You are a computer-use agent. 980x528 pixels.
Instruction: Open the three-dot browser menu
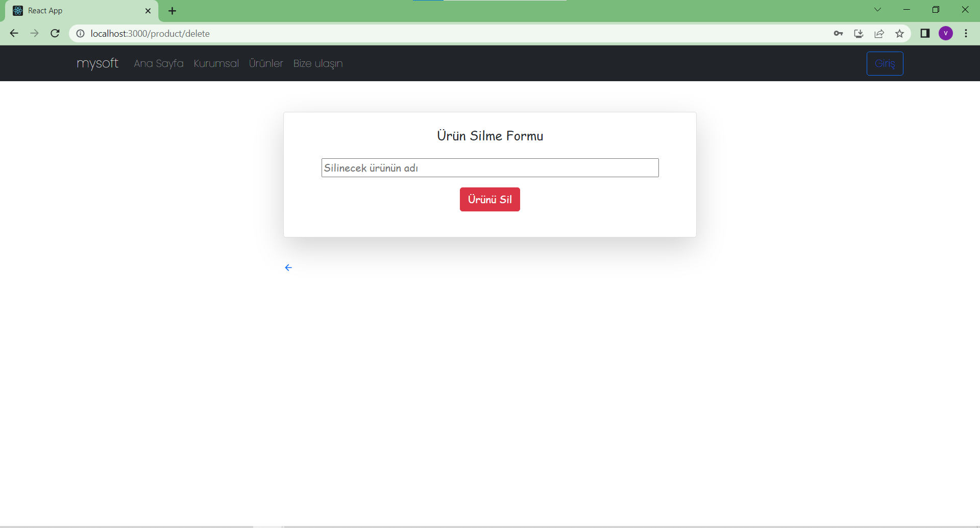[966, 33]
